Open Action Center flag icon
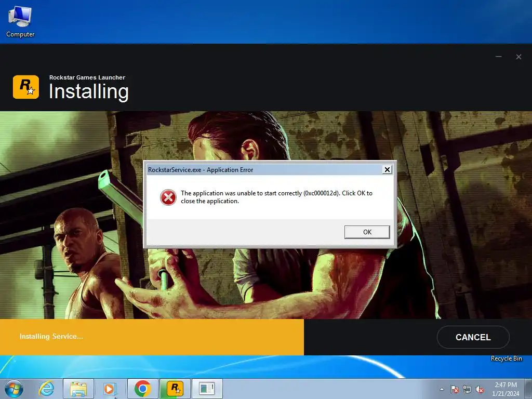The height and width of the screenshot is (399, 532). tap(454, 389)
